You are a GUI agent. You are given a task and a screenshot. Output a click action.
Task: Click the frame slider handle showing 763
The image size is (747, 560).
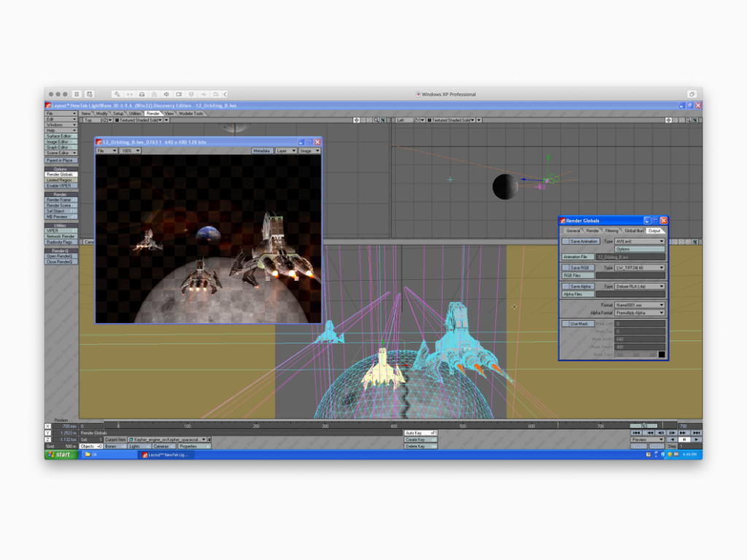tap(643, 426)
